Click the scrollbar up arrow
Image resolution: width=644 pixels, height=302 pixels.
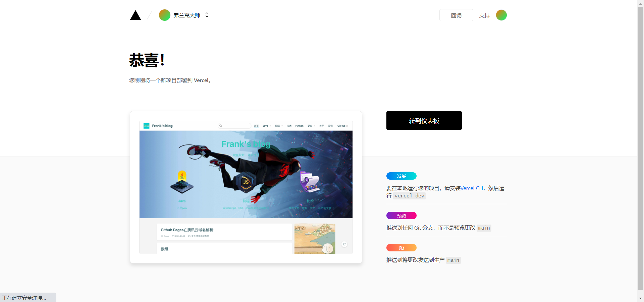coord(640,3)
